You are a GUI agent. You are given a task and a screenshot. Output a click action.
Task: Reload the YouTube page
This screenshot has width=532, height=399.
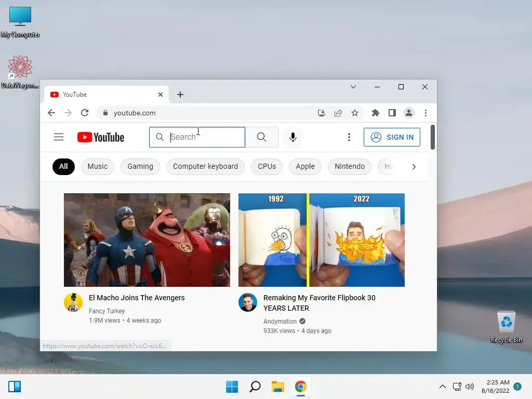tap(85, 113)
